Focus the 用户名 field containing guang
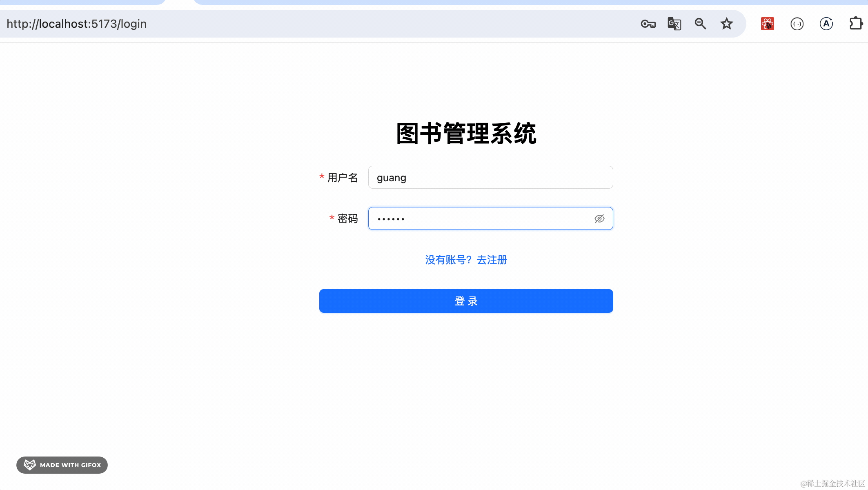 [490, 178]
